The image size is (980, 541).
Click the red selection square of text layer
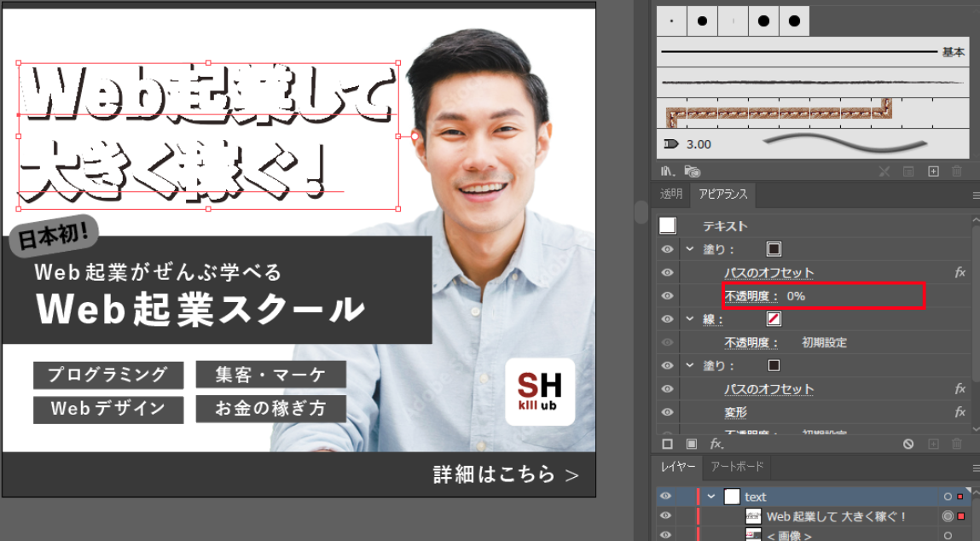[x=960, y=497]
